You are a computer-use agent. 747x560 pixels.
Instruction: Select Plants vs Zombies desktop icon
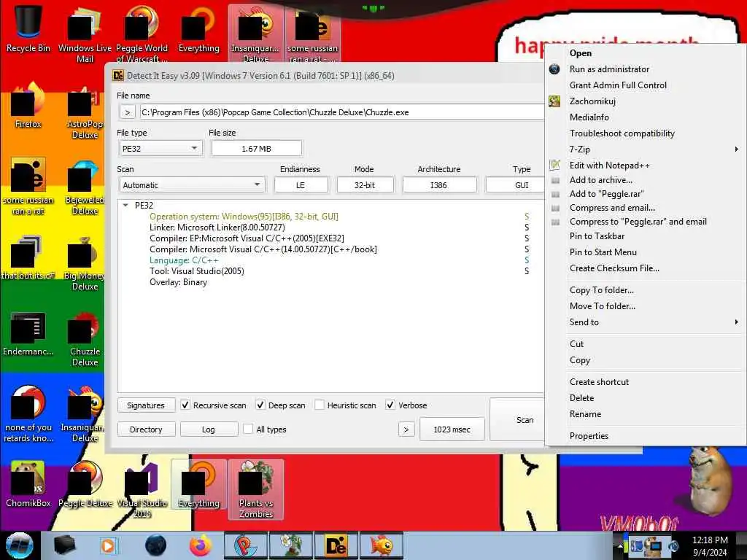[x=256, y=489]
